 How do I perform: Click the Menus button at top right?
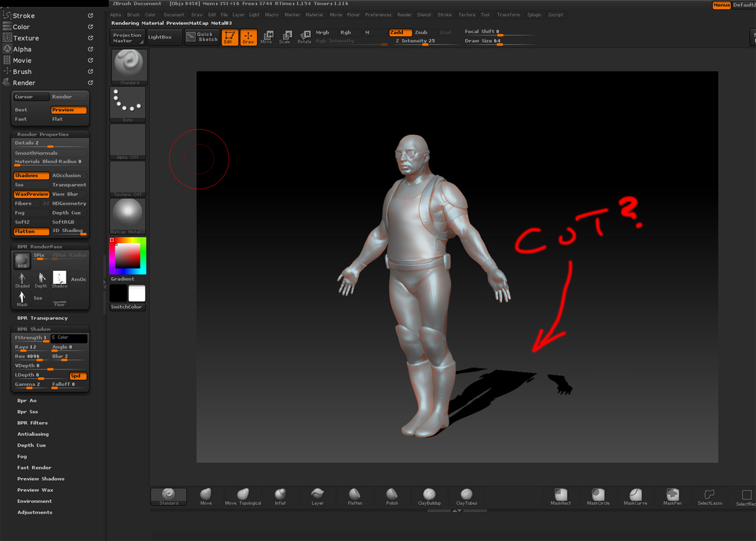pos(721,5)
